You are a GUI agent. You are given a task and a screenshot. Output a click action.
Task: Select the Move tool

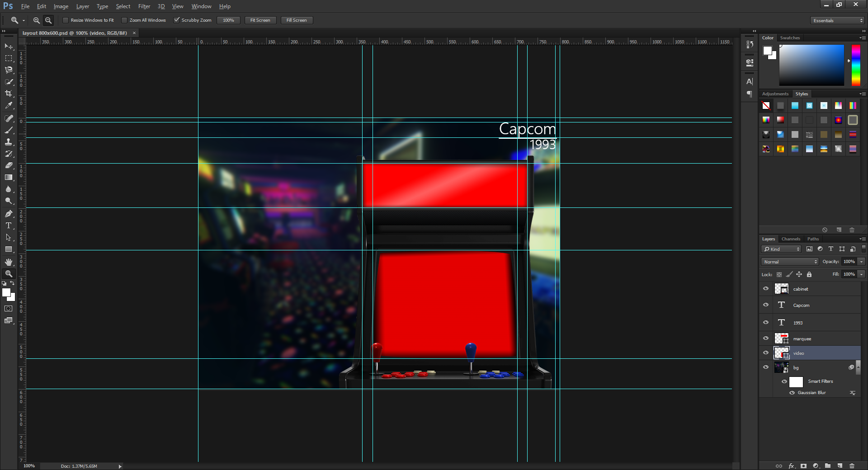(x=9, y=47)
